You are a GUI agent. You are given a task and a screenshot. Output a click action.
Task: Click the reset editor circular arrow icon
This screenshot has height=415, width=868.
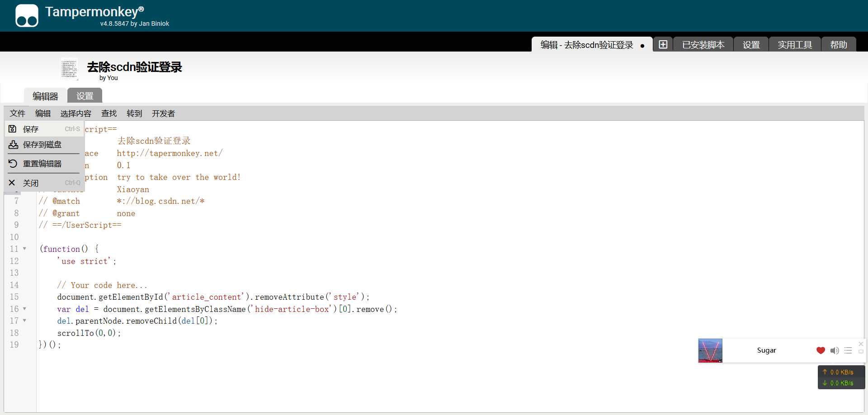pyautogui.click(x=13, y=164)
